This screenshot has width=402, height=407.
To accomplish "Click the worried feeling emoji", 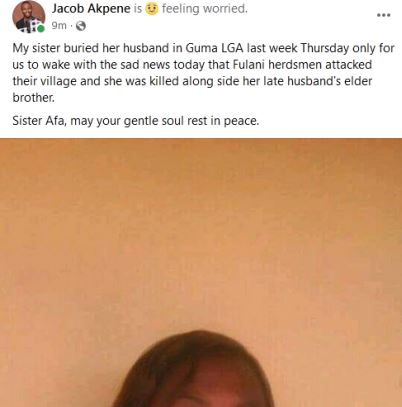I will click(x=151, y=9).
